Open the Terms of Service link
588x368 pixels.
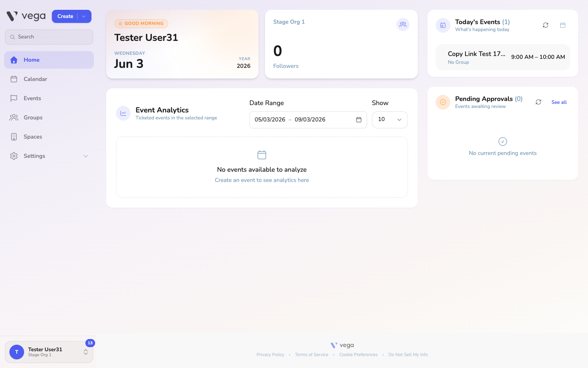312,355
